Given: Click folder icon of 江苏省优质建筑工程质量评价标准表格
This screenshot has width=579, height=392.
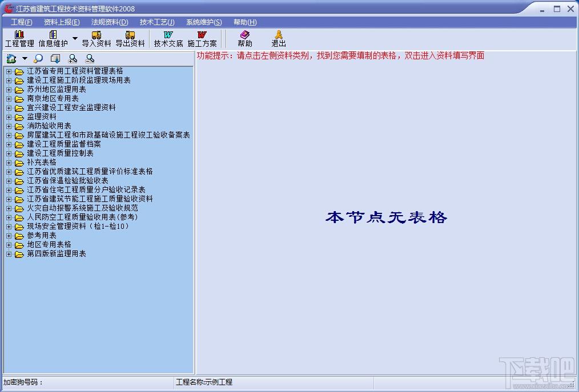Looking at the screenshot, I should coord(19,172).
